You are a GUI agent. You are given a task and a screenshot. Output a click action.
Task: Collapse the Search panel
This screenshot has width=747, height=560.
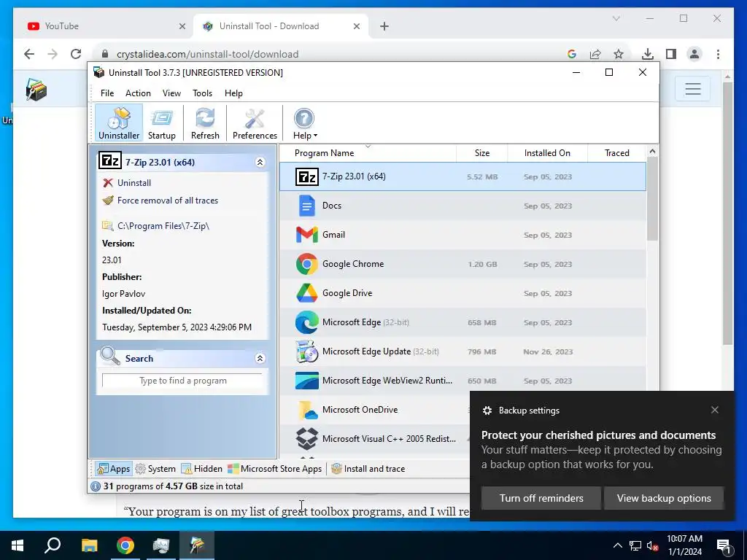260,359
